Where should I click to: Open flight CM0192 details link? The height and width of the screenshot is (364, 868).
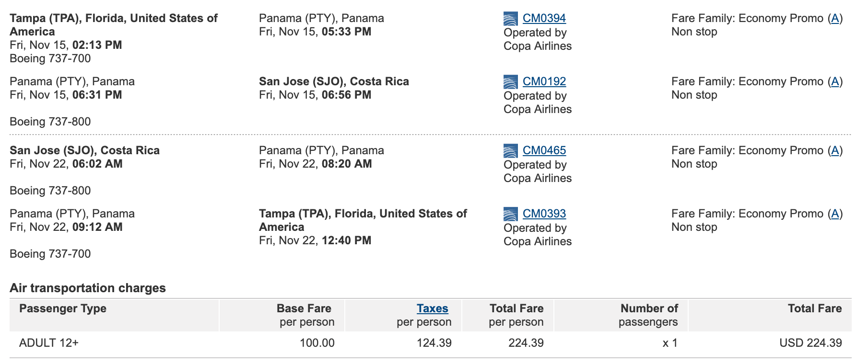click(544, 81)
